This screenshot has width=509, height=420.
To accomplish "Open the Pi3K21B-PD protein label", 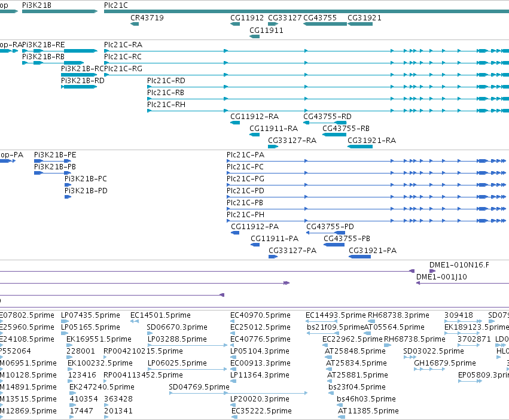I will [x=86, y=191].
